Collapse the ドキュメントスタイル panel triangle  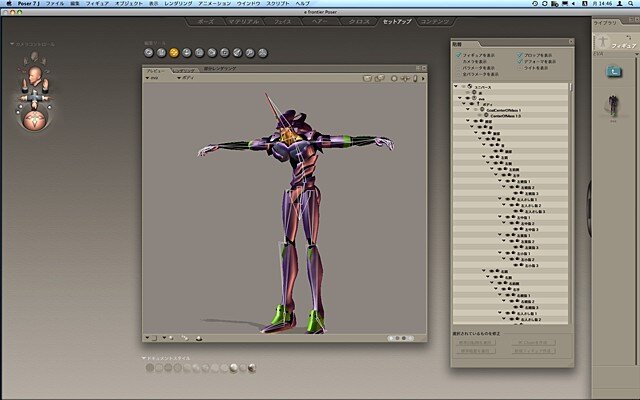(144, 358)
